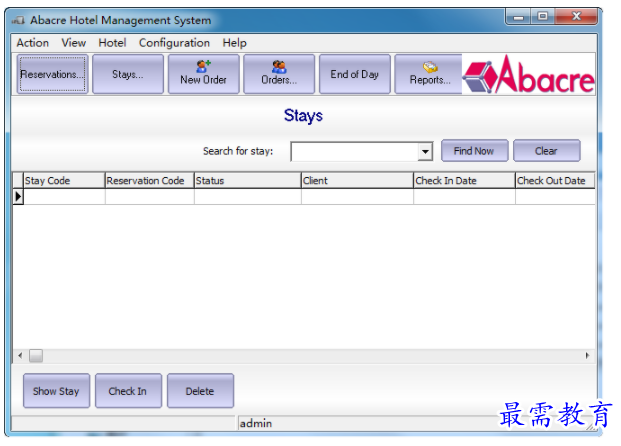Click the scroll right arrow of grid
This screenshot has height=446, width=621.
coord(588,356)
